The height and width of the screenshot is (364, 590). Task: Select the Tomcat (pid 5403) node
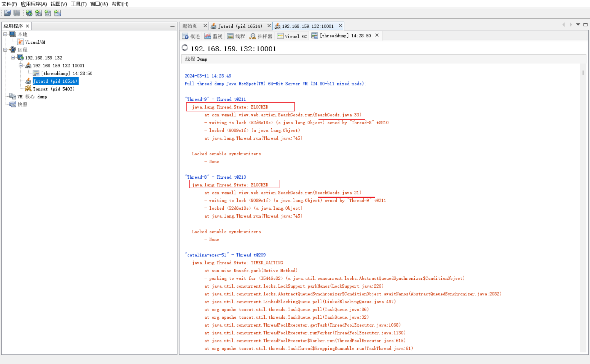pos(54,89)
